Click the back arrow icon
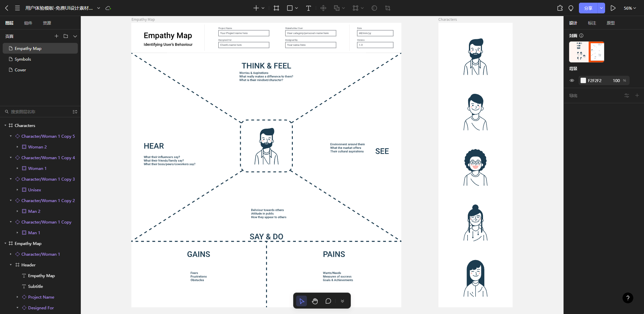The image size is (644, 314). (7, 8)
